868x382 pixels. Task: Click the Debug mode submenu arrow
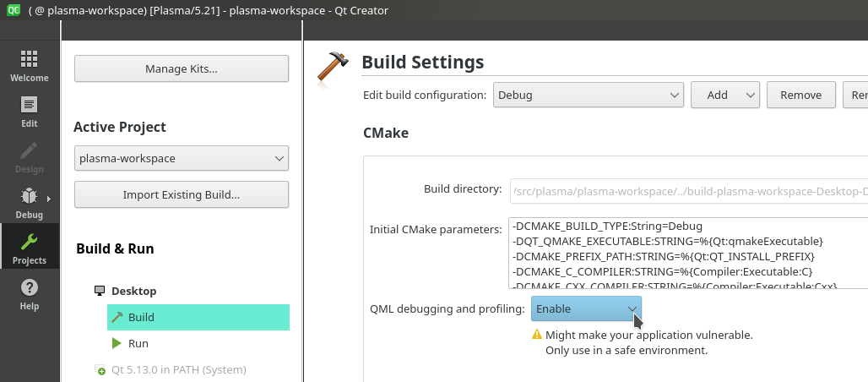pos(49,199)
